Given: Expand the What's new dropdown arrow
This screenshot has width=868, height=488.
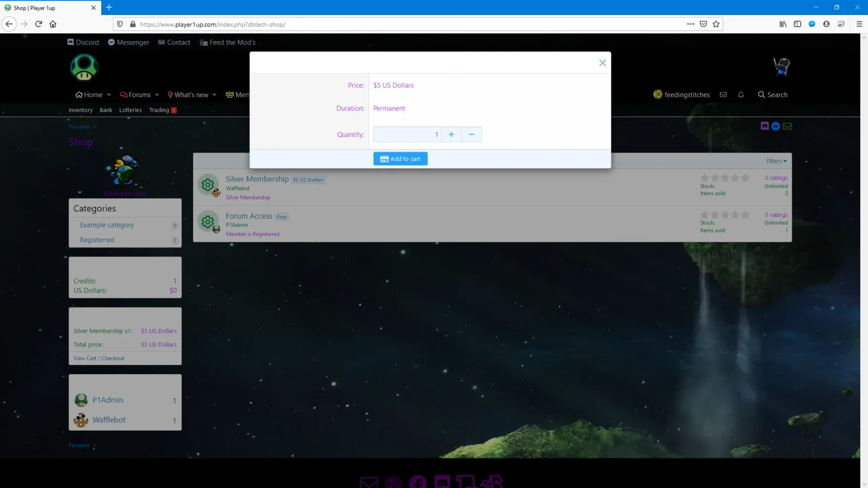Looking at the screenshot, I should (x=214, y=95).
